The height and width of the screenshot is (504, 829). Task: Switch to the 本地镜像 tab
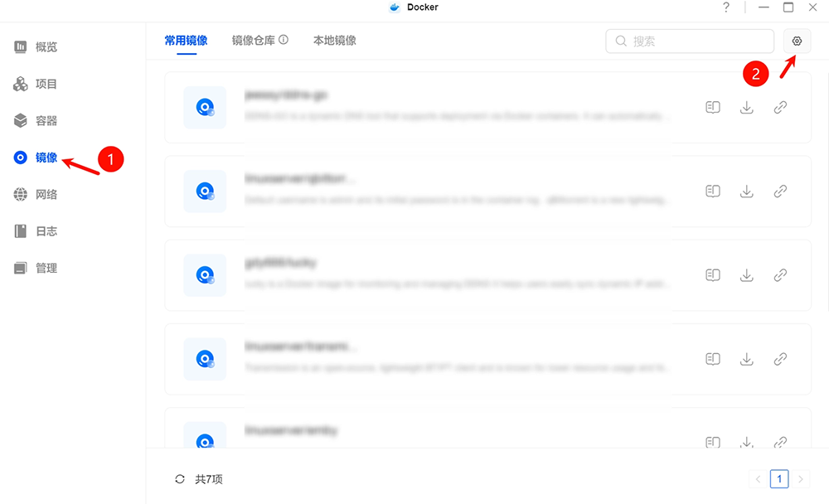[335, 41]
